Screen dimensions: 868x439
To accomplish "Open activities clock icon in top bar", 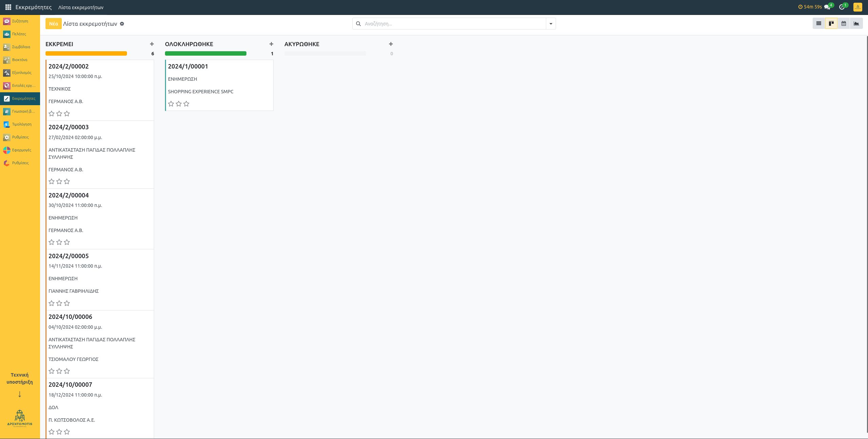I will pos(842,7).
